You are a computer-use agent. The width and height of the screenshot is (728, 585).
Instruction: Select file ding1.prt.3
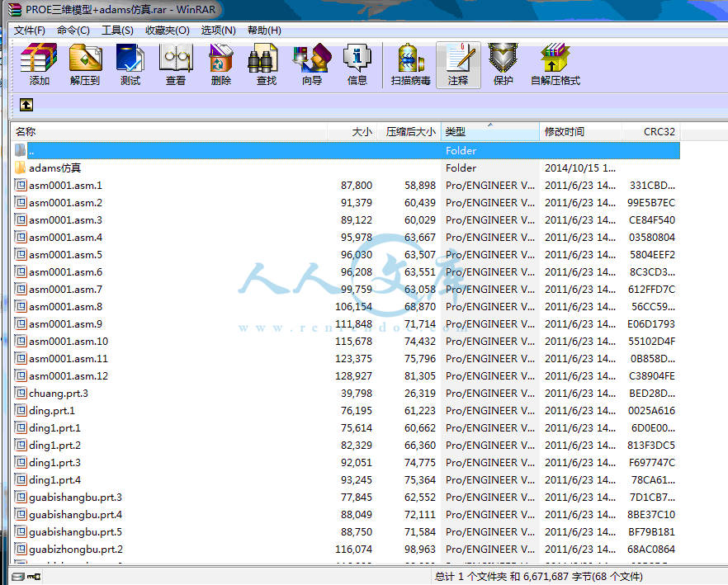click(x=54, y=462)
